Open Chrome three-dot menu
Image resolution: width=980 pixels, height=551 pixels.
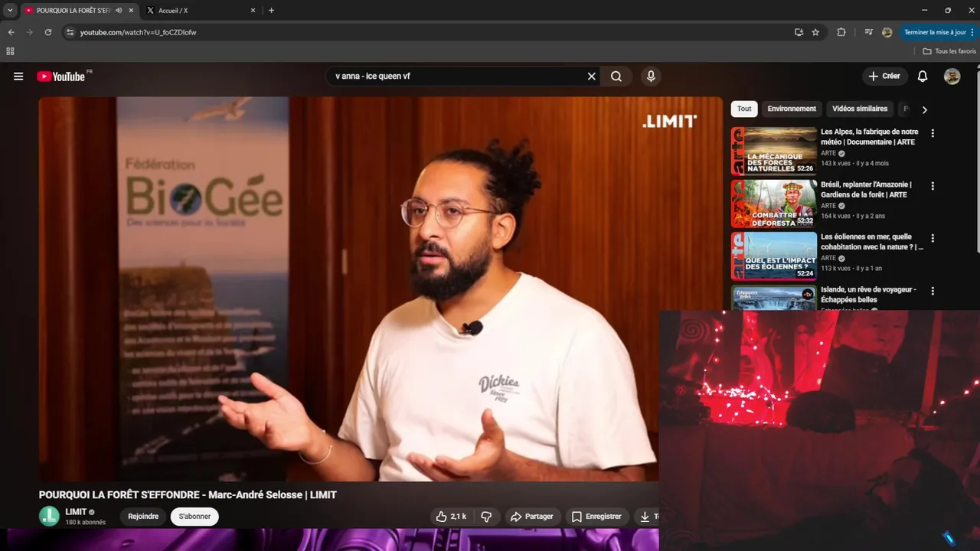[973, 32]
